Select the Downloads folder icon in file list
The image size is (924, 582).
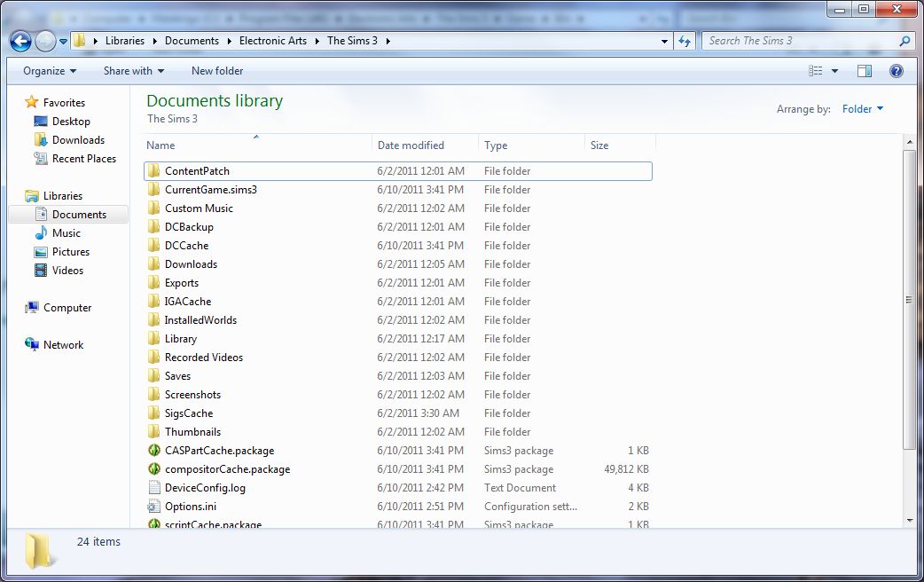click(153, 264)
